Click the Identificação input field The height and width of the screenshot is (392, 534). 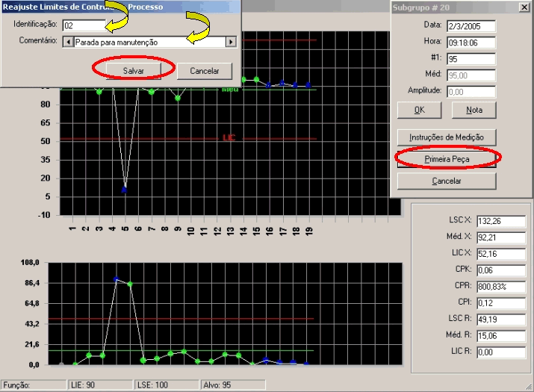coord(84,25)
